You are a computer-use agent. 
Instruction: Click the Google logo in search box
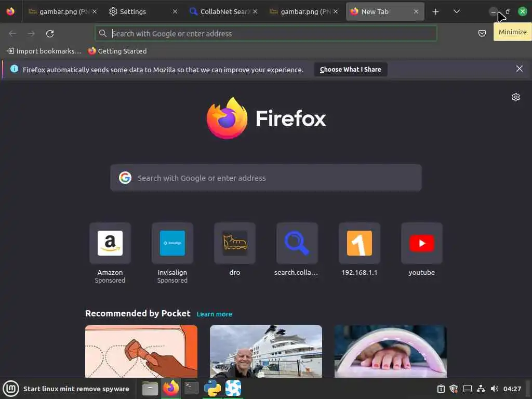click(x=125, y=178)
